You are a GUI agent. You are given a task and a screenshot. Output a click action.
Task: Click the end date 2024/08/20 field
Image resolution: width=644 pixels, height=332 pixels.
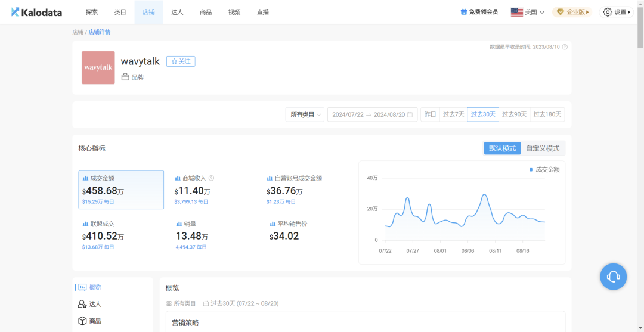389,115
